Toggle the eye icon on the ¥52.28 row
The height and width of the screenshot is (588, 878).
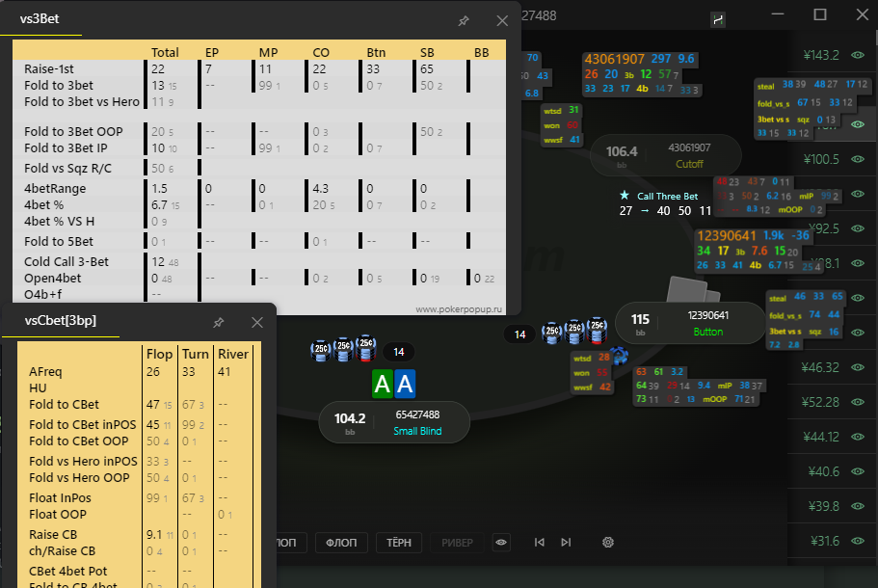pos(858,402)
